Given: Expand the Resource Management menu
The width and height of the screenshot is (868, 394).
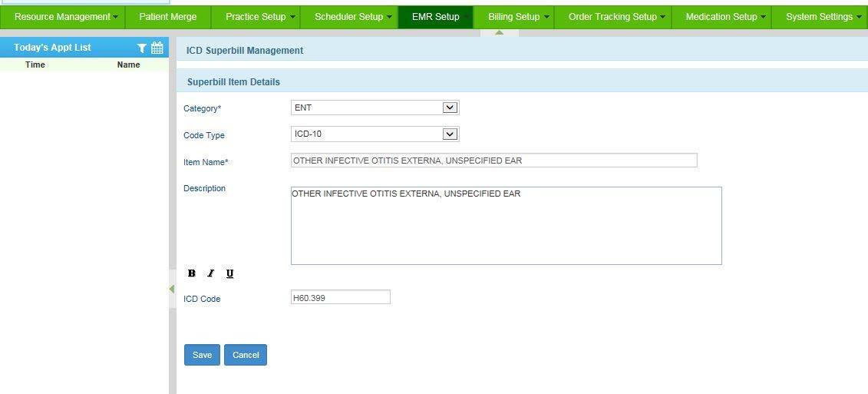Looking at the screenshot, I should (66, 17).
